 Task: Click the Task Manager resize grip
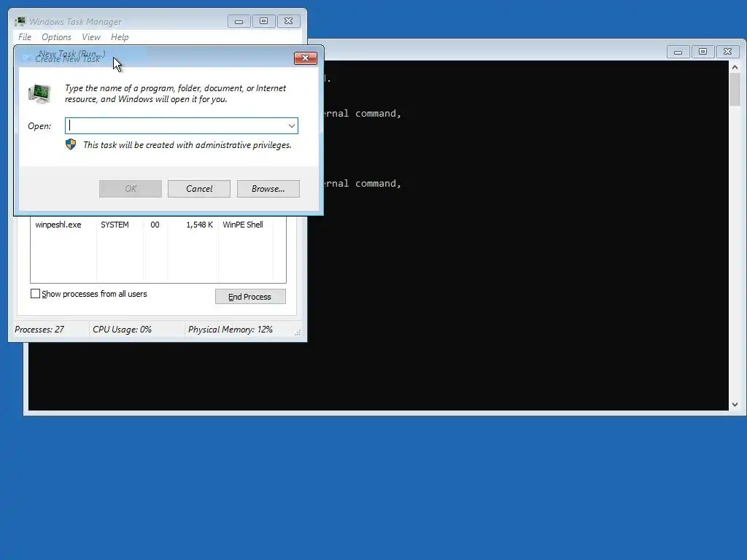(x=298, y=332)
